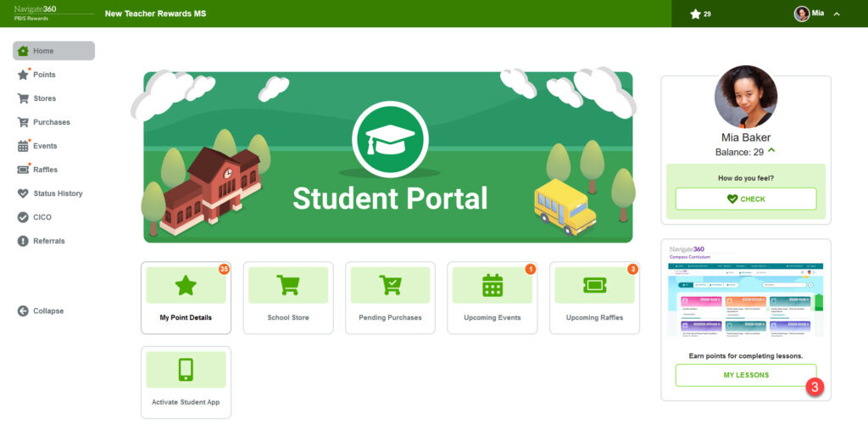The image size is (868, 436).
Task: Open Upcoming Raffles ticket tile
Action: point(594,298)
